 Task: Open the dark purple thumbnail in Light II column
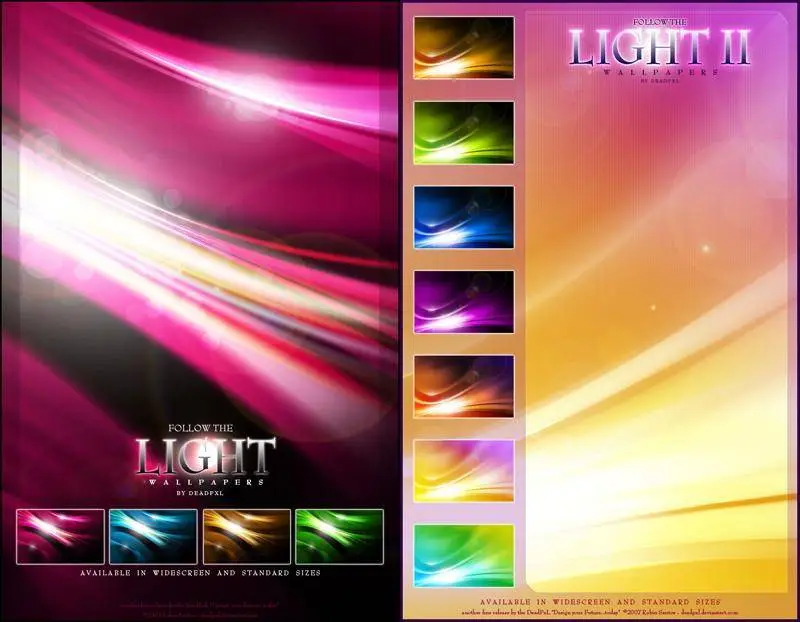coord(464,302)
